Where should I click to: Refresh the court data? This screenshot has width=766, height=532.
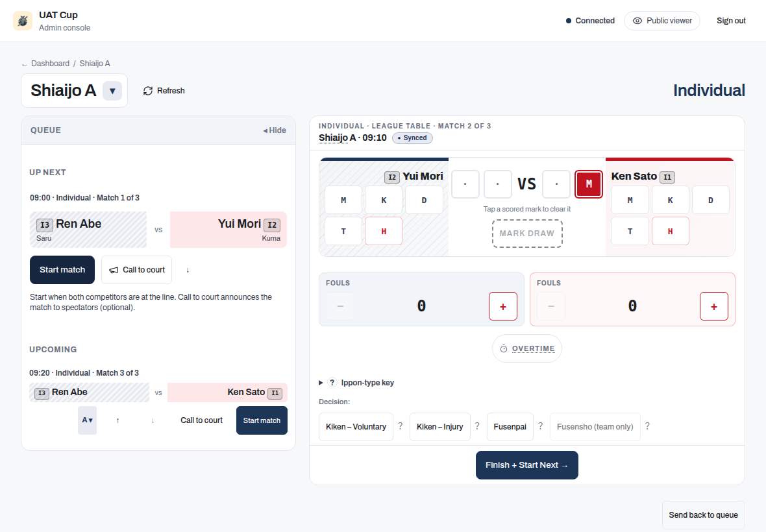164,91
